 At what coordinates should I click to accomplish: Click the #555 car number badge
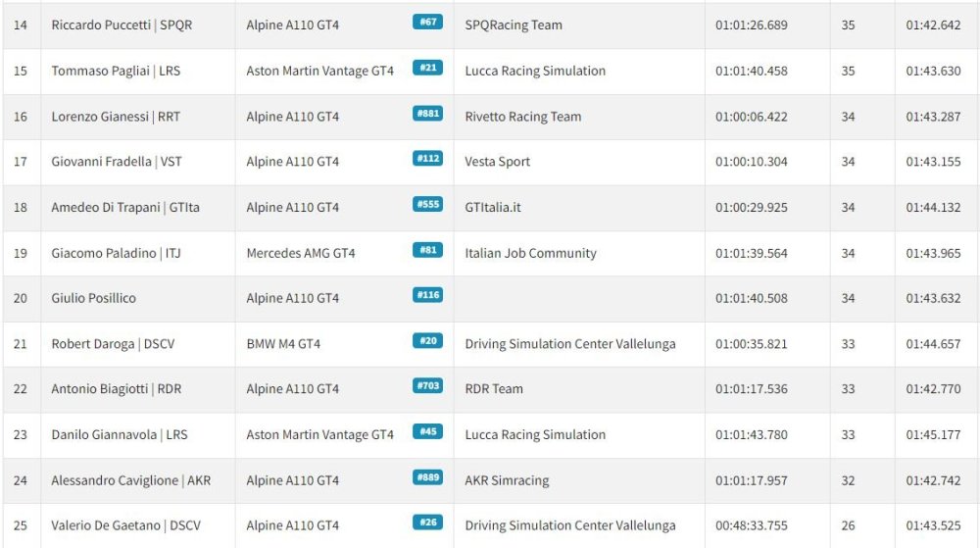pos(427,204)
